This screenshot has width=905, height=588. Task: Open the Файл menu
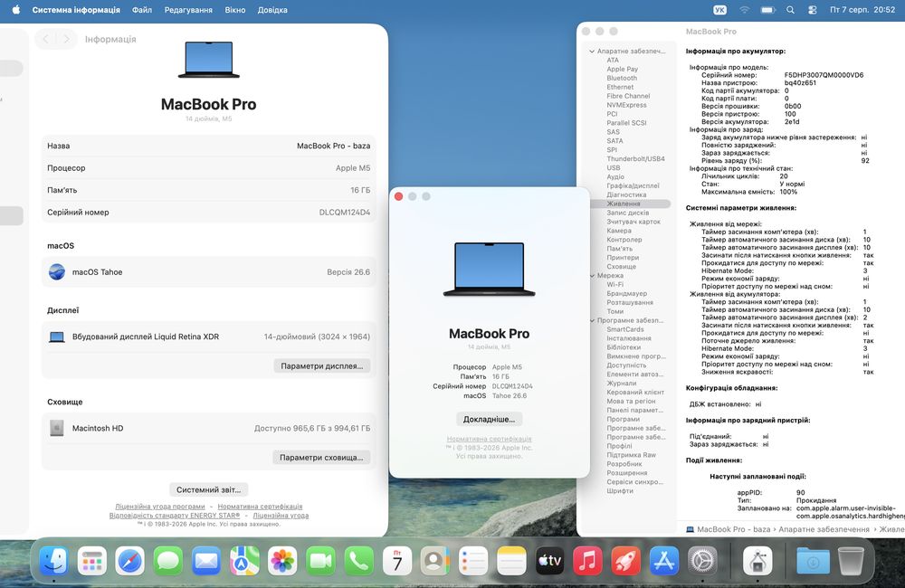(x=142, y=10)
